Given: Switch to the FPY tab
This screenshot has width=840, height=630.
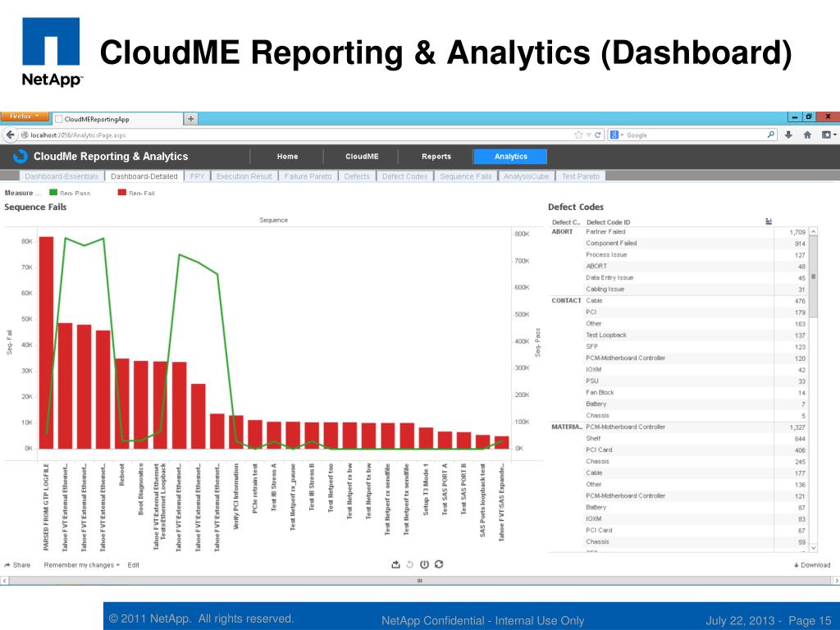Looking at the screenshot, I should click(197, 176).
